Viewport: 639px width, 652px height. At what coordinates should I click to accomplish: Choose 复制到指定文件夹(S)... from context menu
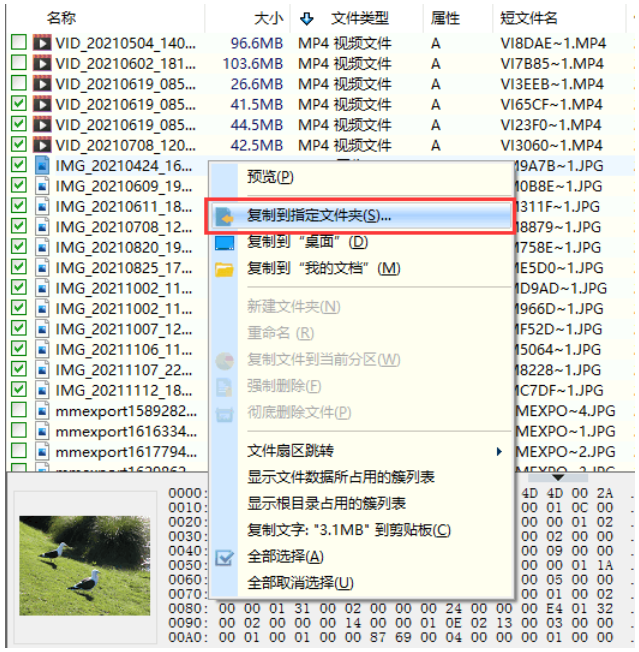[x=319, y=215]
